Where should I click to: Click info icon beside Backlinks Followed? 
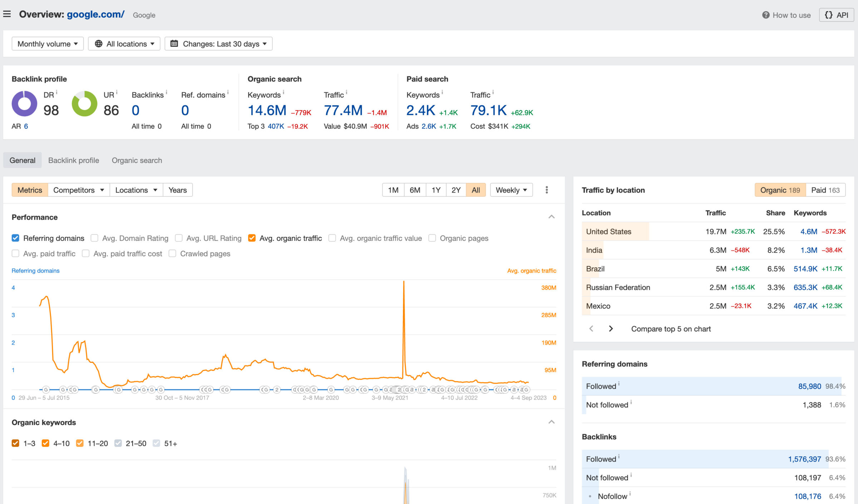point(619,456)
